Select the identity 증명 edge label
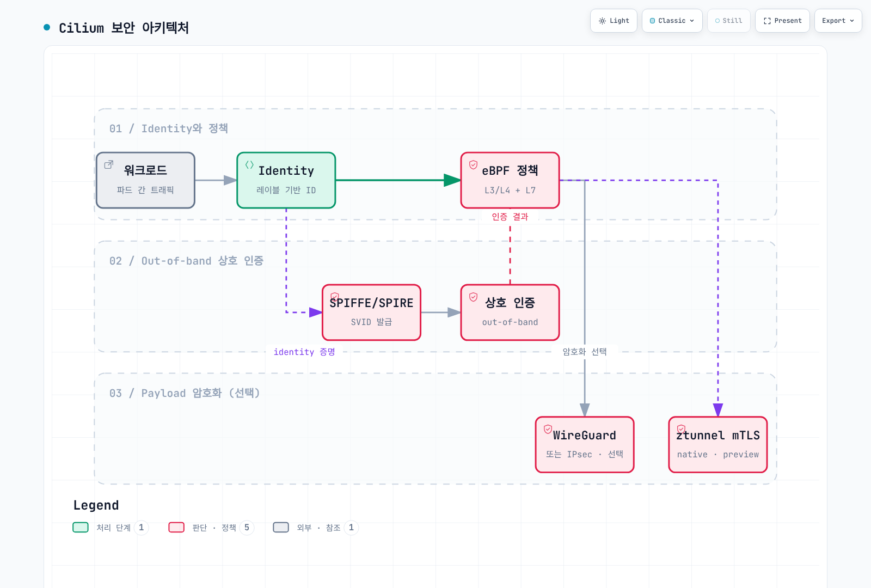Image resolution: width=871 pixels, height=588 pixels. point(304,352)
